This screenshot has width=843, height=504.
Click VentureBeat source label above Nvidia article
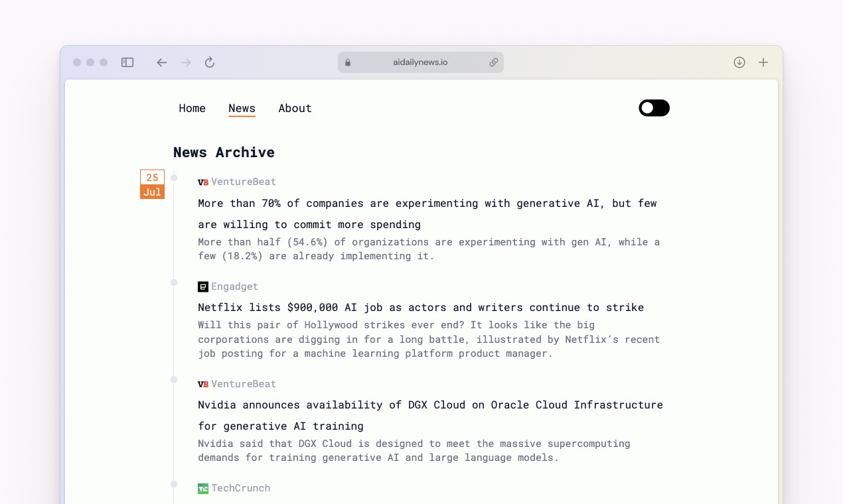[x=244, y=384]
